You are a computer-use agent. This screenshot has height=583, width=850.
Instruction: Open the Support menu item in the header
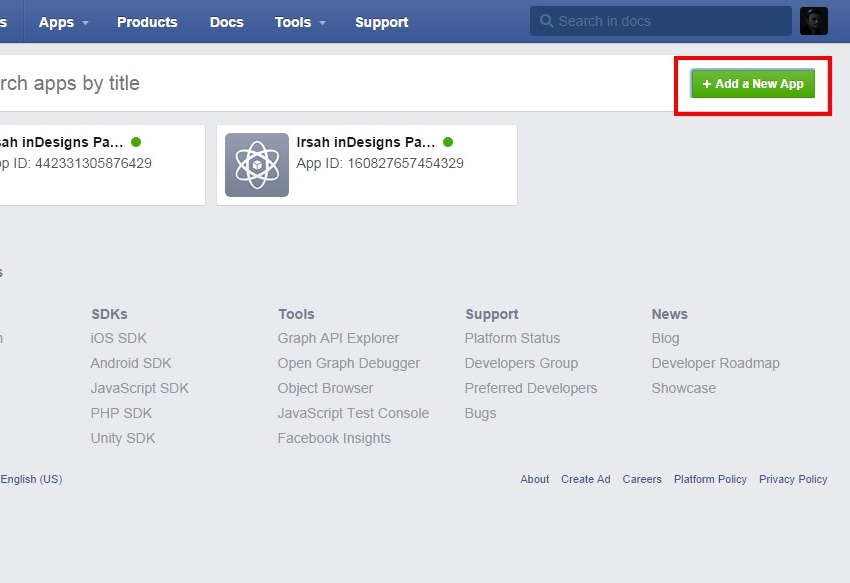tap(382, 22)
